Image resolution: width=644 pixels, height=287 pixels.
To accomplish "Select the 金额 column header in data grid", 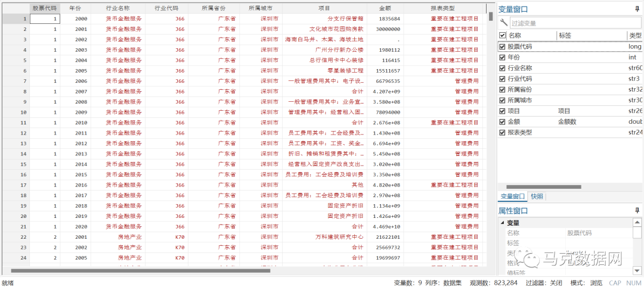I will [x=385, y=8].
